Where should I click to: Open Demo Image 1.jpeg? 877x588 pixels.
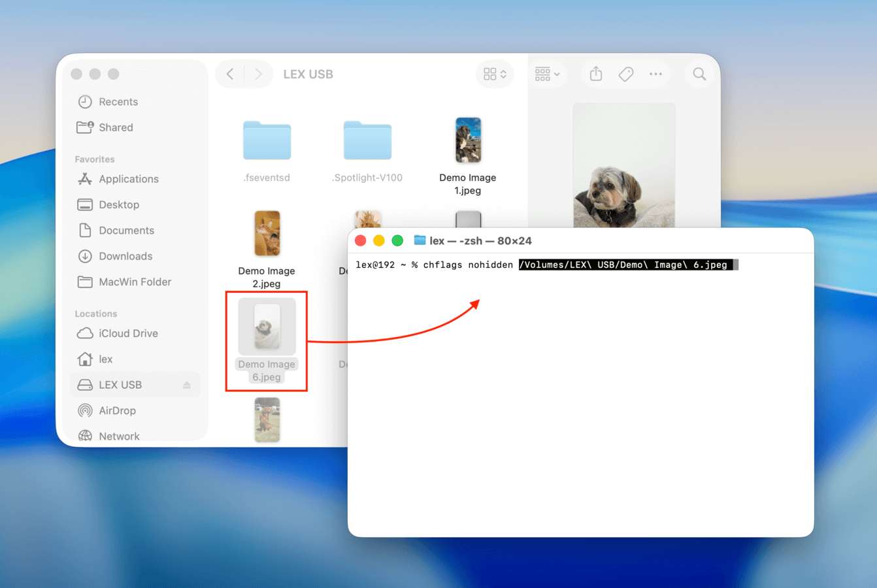[x=468, y=140]
